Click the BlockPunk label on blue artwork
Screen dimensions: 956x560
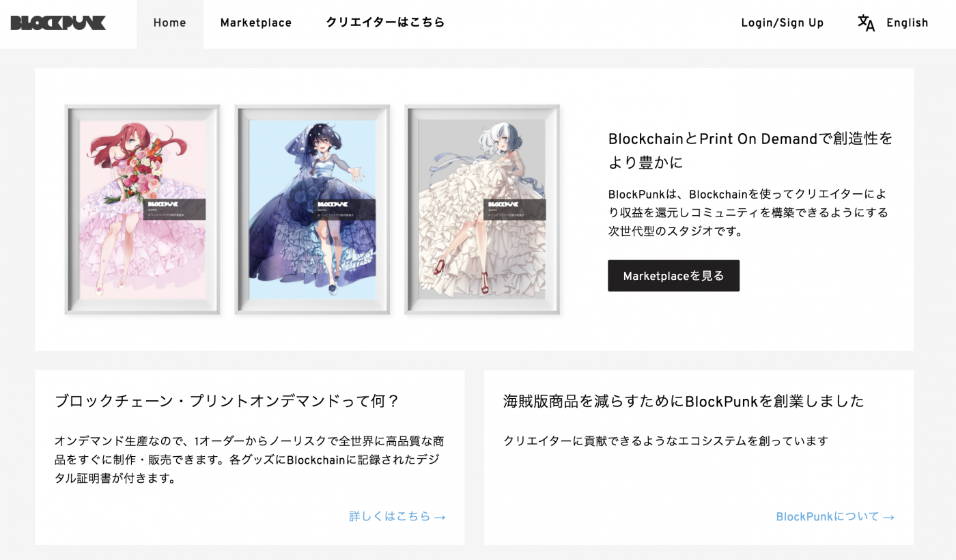pos(345,209)
